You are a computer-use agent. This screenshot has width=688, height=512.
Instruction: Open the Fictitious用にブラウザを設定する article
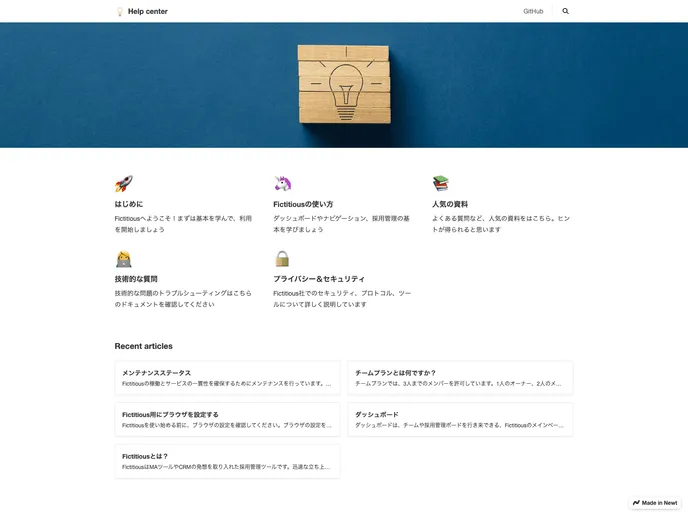(227, 419)
